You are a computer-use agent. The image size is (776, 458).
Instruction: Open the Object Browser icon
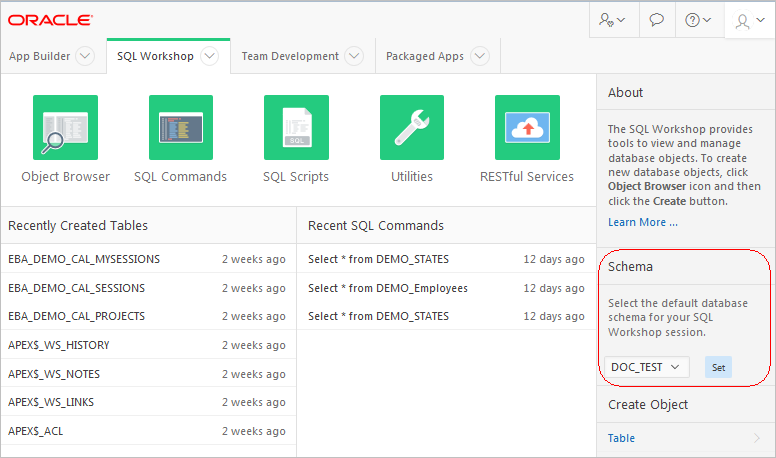pyautogui.click(x=65, y=128)
